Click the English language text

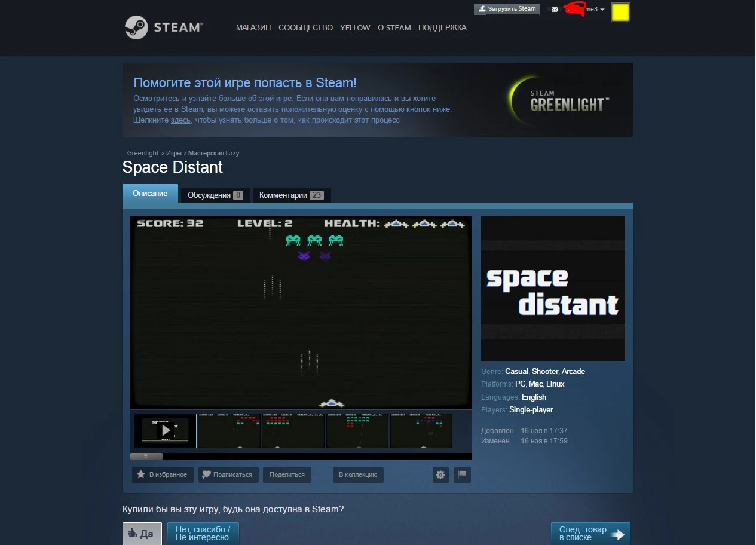click(534, 397)
